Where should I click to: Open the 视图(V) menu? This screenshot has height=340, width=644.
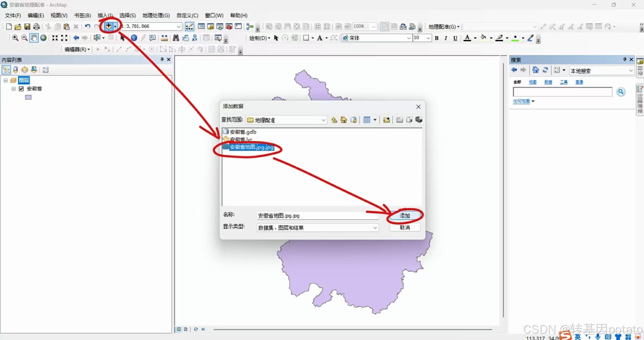click(59, 15)
